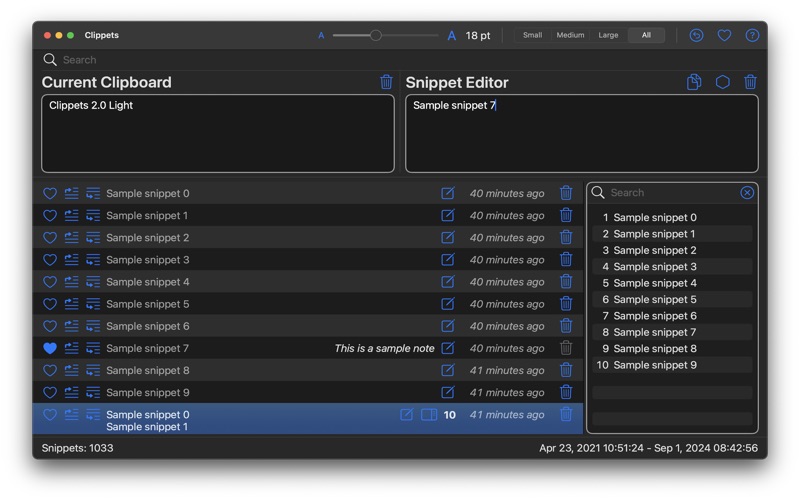Favorite Sample snippet 6 with its heart

click(x=49, y=326)
